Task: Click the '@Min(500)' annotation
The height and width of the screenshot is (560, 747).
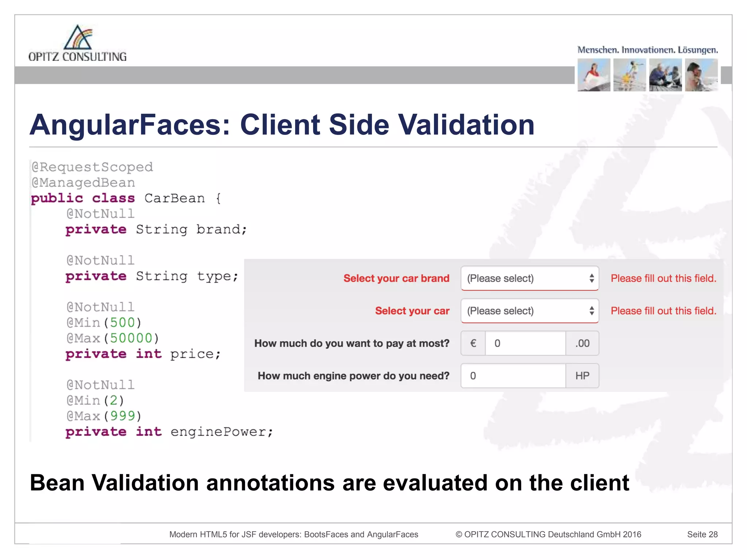Action: pyautogui.click(x=104, y=322)
